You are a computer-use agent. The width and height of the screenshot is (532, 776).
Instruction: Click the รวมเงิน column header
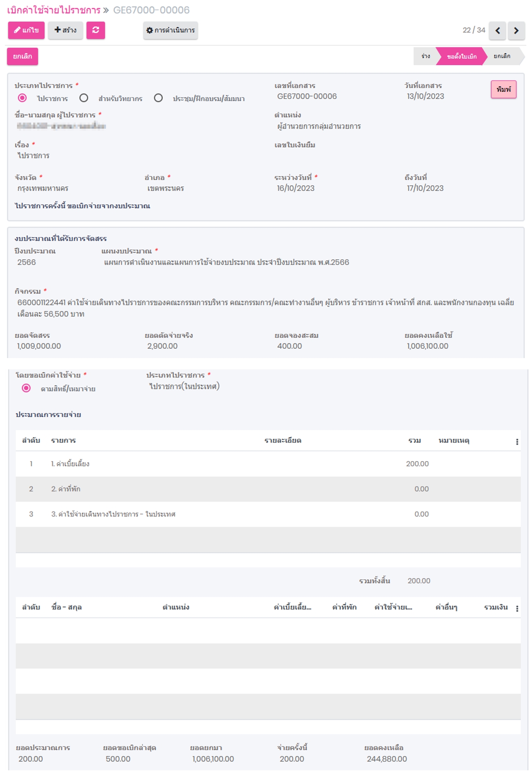(x=496, y=607)
